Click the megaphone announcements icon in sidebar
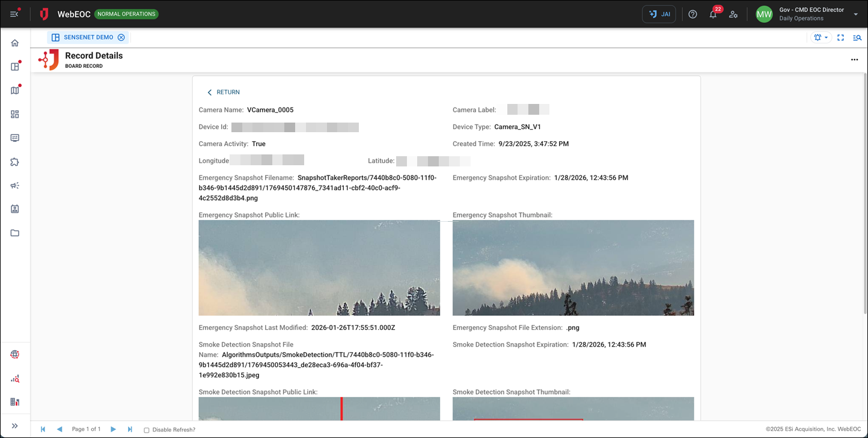Viewport: 868px width, 438px height. click(x=15, y=186)
